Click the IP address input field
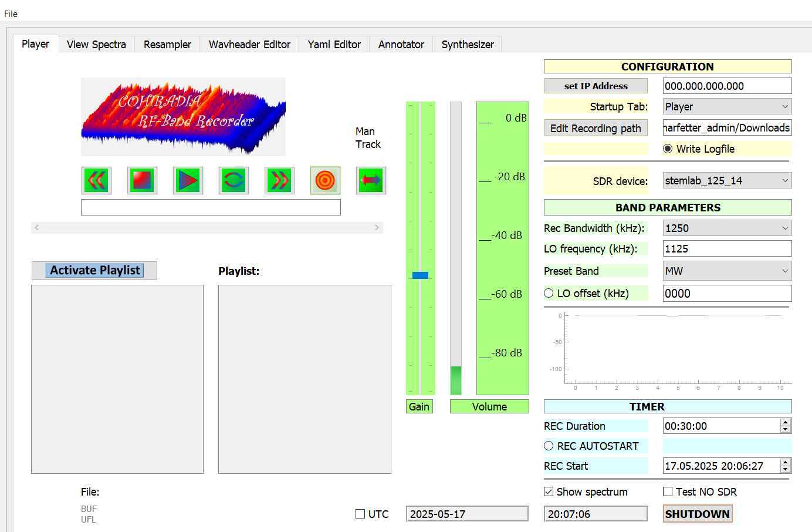This screenshot has width=812, height=532. click(x=727, y=86)
